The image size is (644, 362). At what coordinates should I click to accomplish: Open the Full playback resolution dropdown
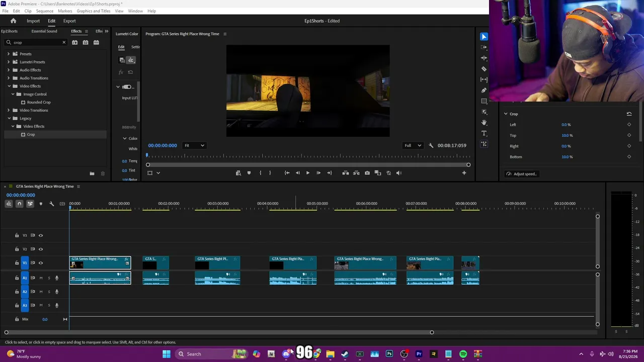point(414,146)
